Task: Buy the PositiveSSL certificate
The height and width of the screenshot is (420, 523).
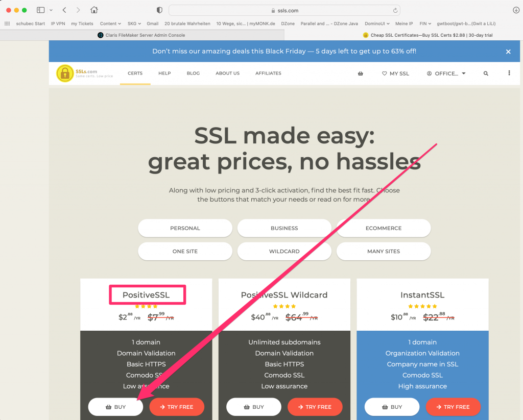Action: (115, 407)
